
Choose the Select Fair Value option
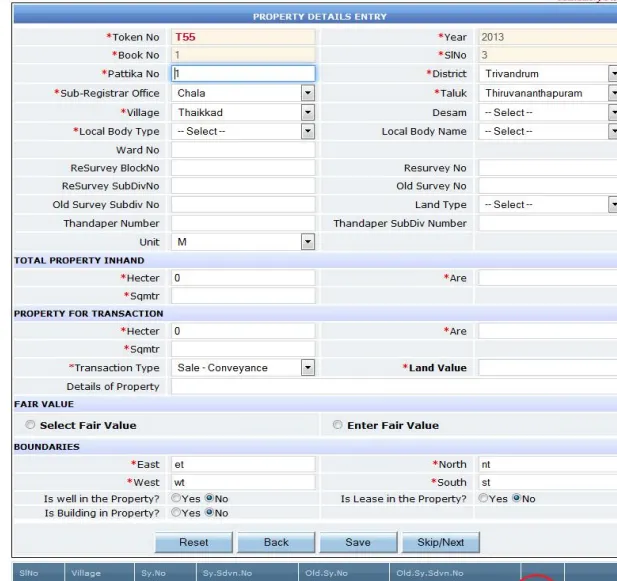tap(31, 425)
